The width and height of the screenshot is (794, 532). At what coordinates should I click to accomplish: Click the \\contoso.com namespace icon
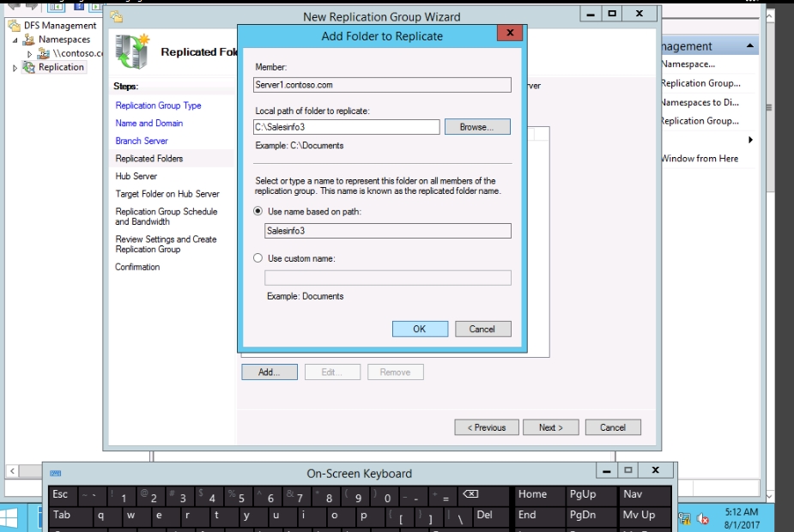click(x=44, y=53)
